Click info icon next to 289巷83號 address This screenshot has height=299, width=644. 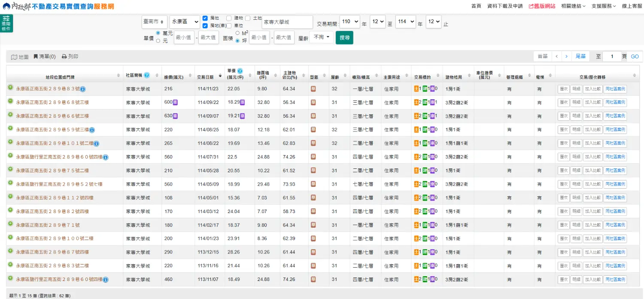(x=83, y=89)
